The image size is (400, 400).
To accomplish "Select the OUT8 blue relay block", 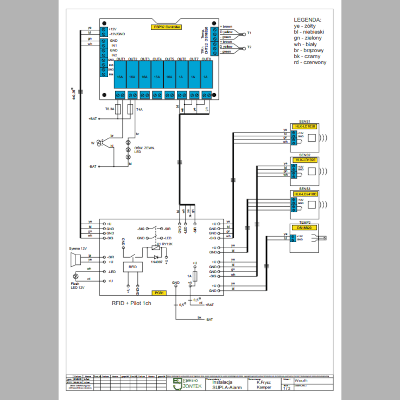I will point(206,74).
